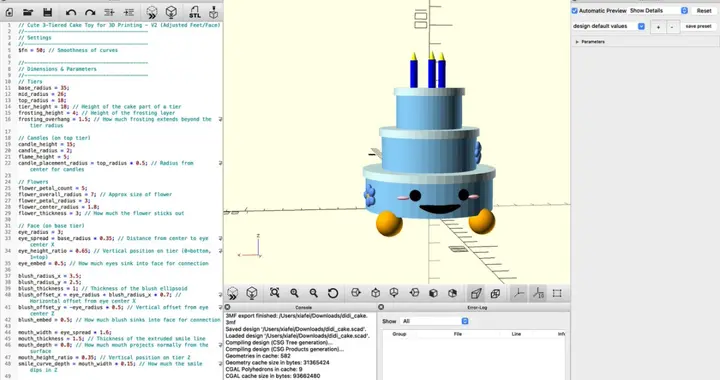Remove the preset with the - button
Viewport: 720px width, 380px height.
click(x=672, y=27)
